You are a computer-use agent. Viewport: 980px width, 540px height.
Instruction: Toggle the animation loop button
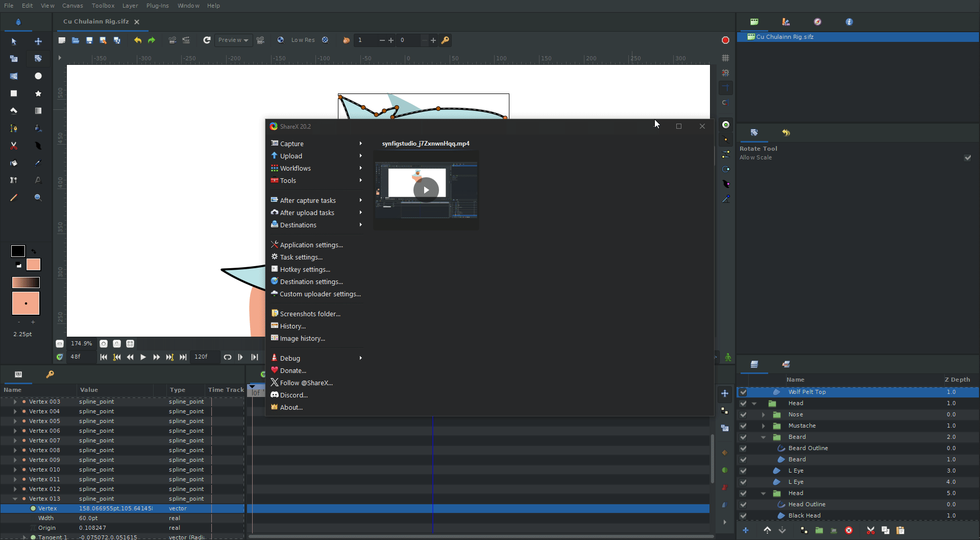coord(228,357)
